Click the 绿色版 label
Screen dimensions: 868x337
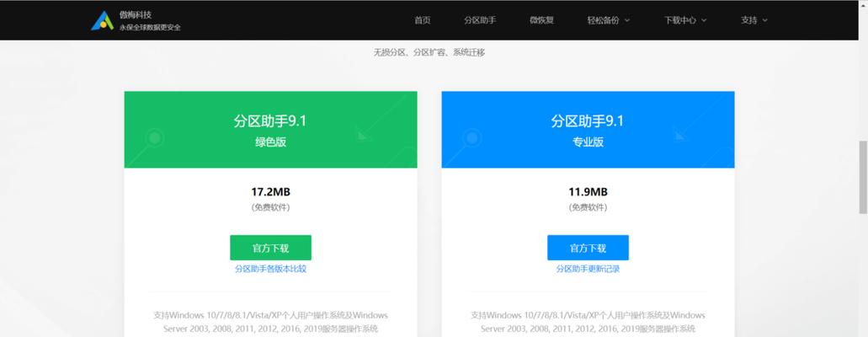coord(271,142)
